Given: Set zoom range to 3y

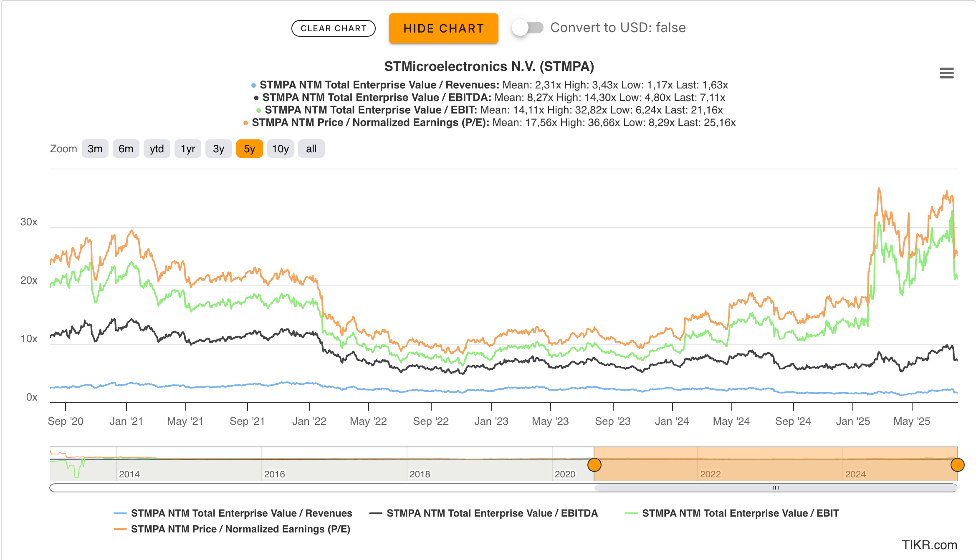Looking at the screenshot, I should (218, 149).
